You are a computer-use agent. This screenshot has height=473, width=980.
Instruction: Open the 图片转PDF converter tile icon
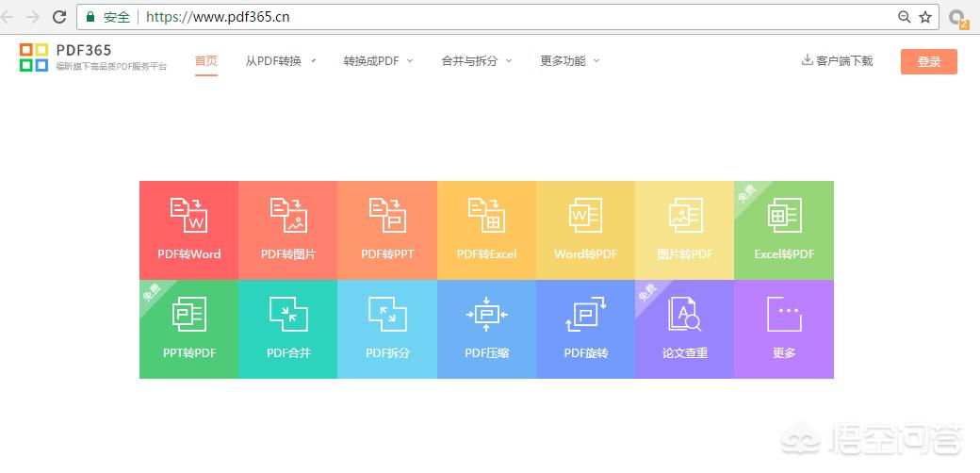pos(685,215)
